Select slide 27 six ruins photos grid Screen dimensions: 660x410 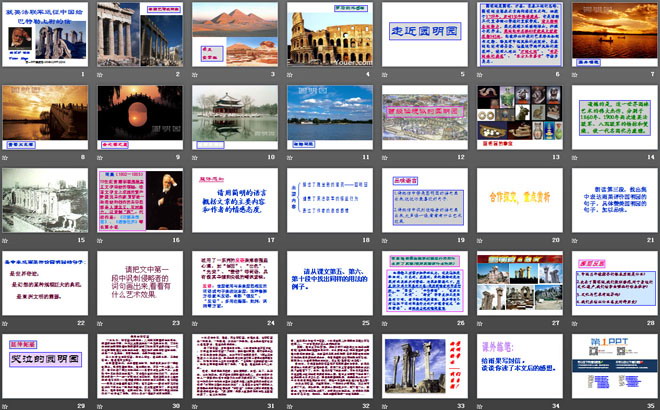(520, 283)
